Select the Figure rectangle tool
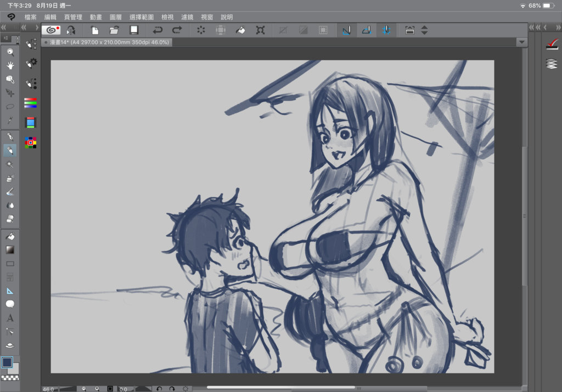562x392 pixels. (x=10, y=264)
